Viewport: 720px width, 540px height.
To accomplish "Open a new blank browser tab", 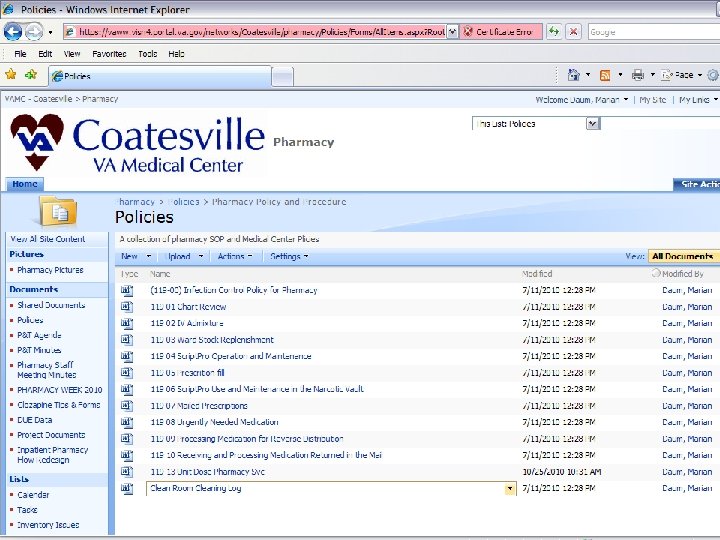I will 282,77.
